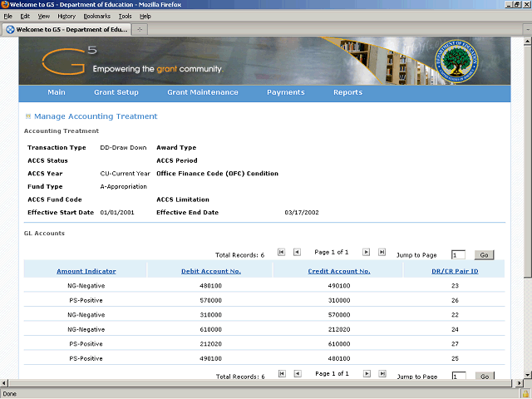Click the Effective Start Date 01/01/2001
This screenshot has height=399, width=532.
(x=117, y=213)
